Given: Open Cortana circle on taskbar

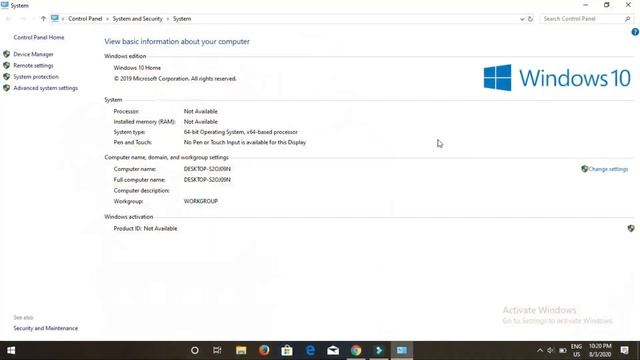Looking at the screenshot, I should pos(195,350).
